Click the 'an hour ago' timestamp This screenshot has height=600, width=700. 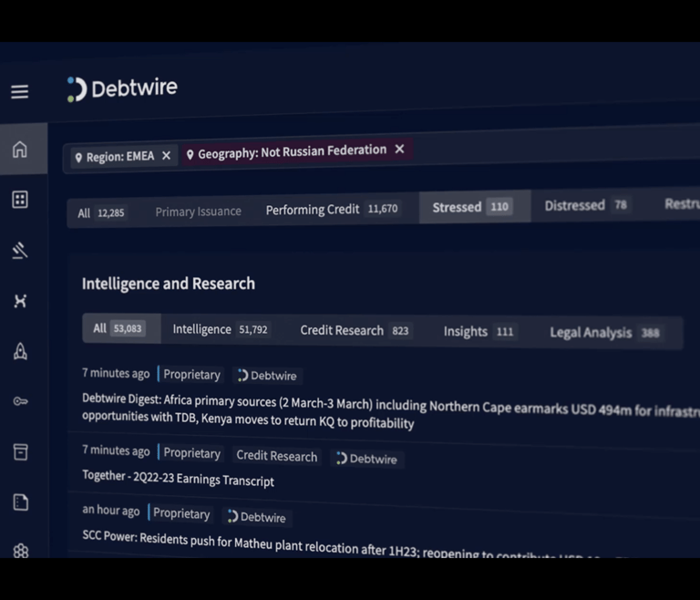110,510
